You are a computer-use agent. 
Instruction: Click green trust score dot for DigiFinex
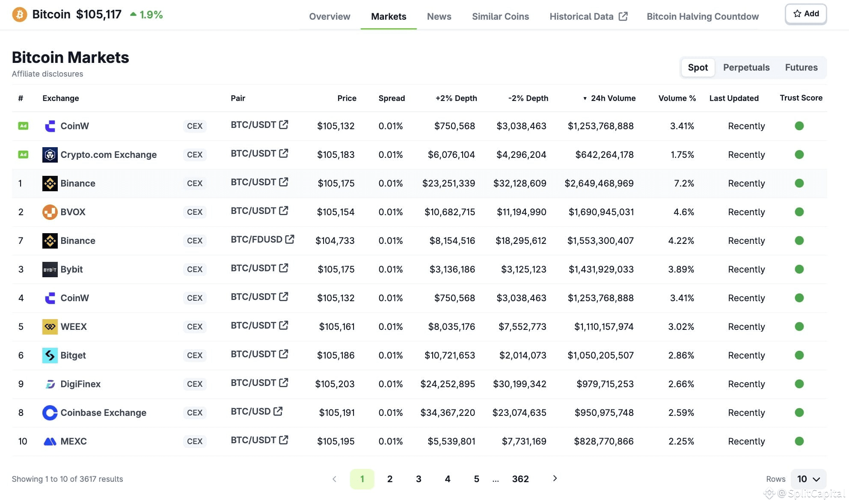tap(799, 384)
